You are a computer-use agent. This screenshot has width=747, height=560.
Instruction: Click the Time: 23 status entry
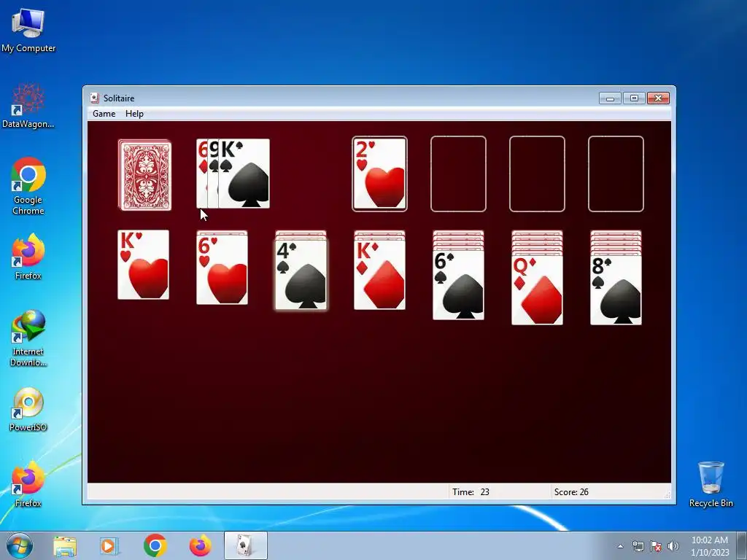coord(471,492)
